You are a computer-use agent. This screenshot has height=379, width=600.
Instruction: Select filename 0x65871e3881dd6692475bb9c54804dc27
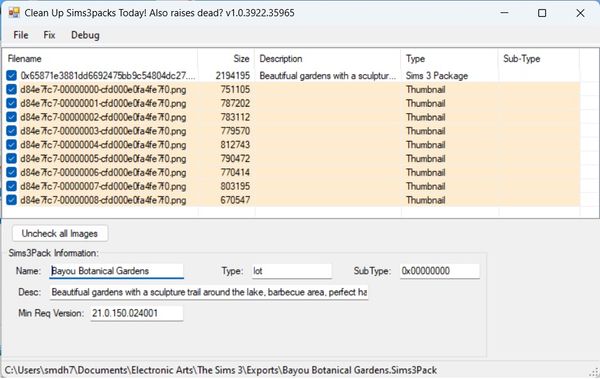point(108,75)
